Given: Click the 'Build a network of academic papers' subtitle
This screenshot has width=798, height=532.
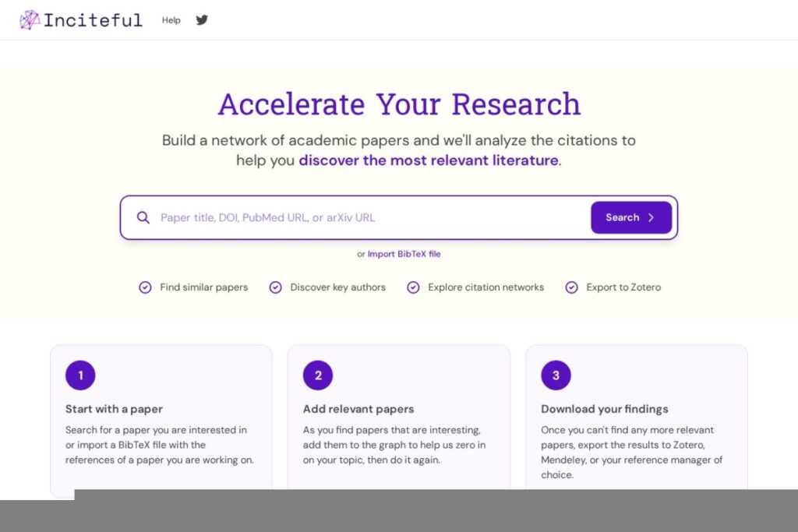Looking at the screenshot, I should pyautogui.click(x=399, y=150).
